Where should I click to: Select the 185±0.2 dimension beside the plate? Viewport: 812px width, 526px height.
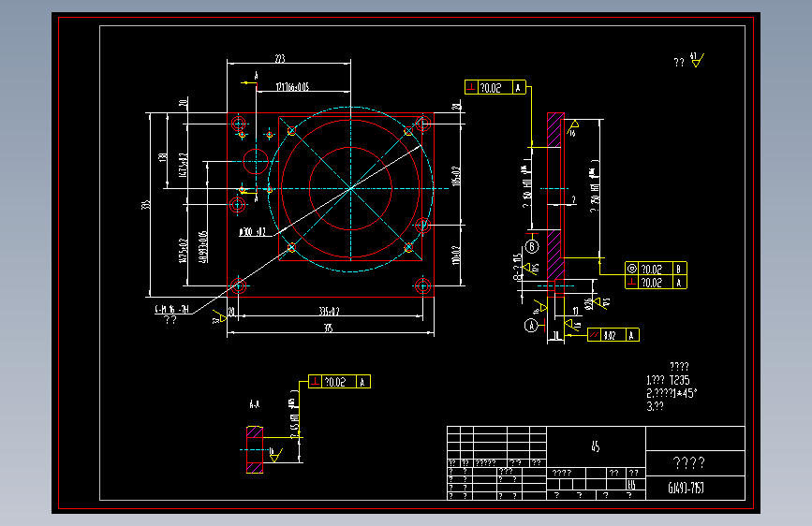456,176
